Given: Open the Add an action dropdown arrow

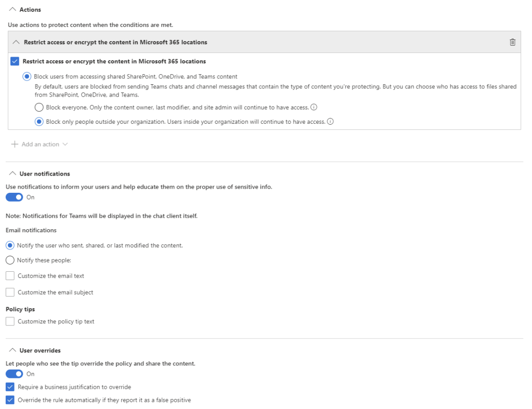Looking at the screenshot, I should point(65,144).
